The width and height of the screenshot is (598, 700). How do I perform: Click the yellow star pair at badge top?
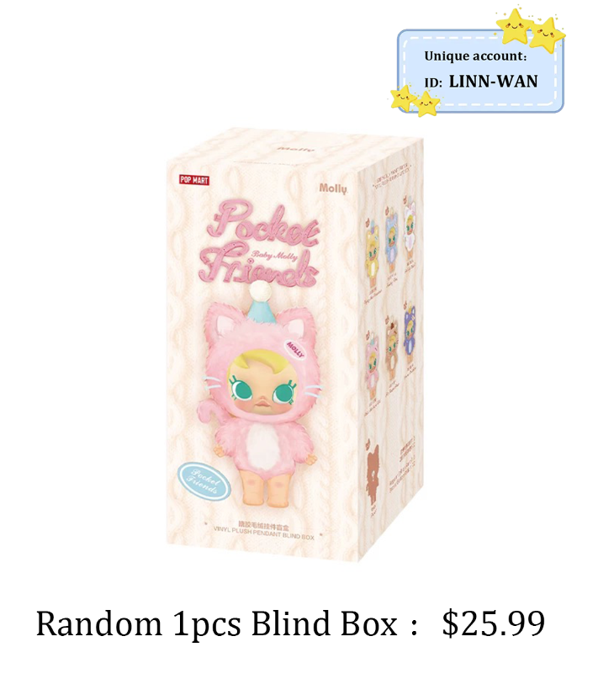530,28
